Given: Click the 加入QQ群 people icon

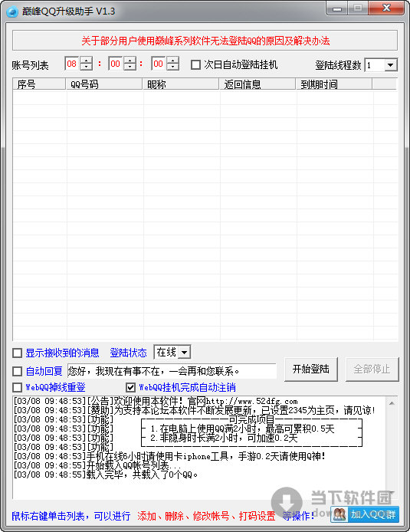Looking at the screenshot, I should pos(339,514).
